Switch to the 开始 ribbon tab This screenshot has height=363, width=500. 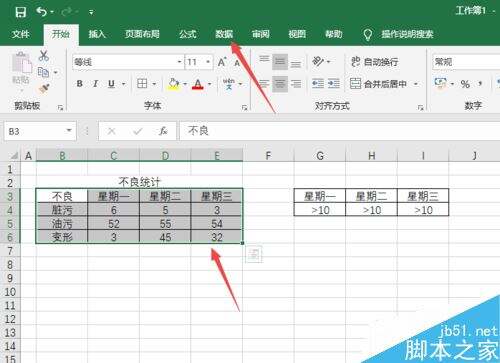click(61, 34)
